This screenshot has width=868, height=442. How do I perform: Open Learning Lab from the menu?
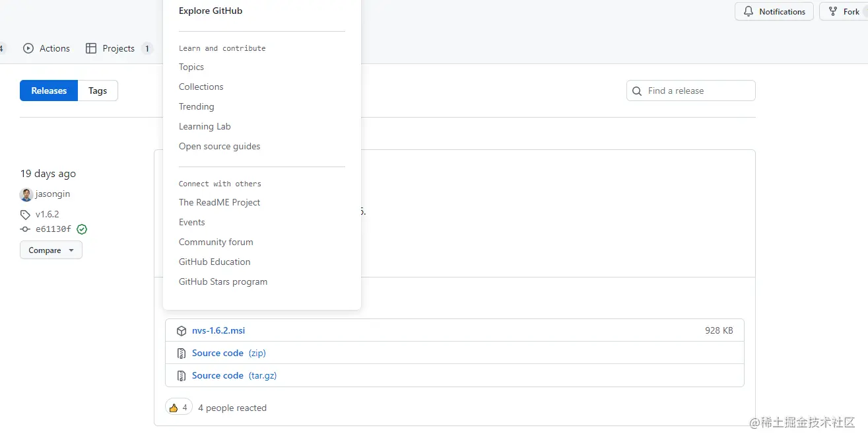[205, 126]
